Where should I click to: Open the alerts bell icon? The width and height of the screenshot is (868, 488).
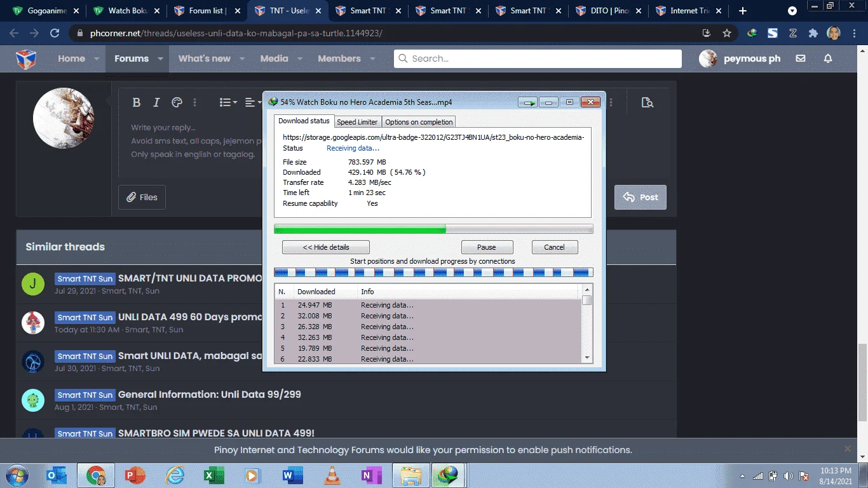[828, 58]
